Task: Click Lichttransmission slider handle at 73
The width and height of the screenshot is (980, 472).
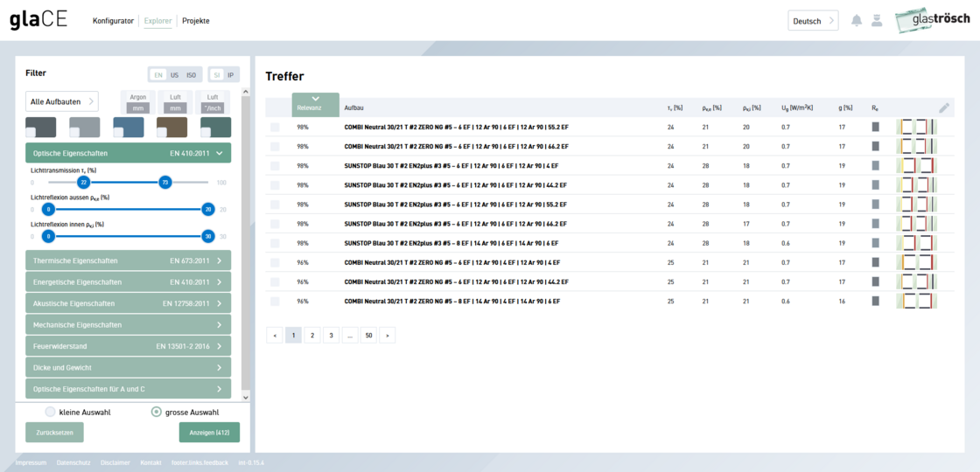Action: point(165,182)
